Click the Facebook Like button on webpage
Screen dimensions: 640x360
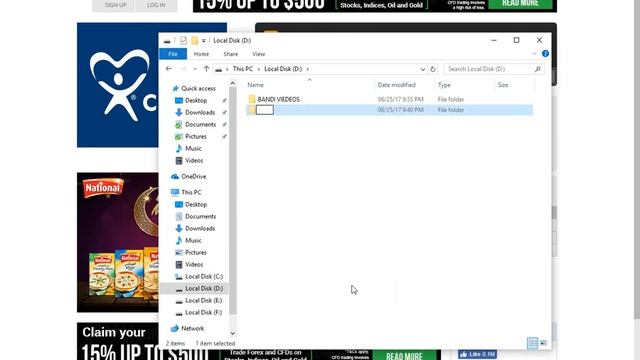tap(477, 354)
